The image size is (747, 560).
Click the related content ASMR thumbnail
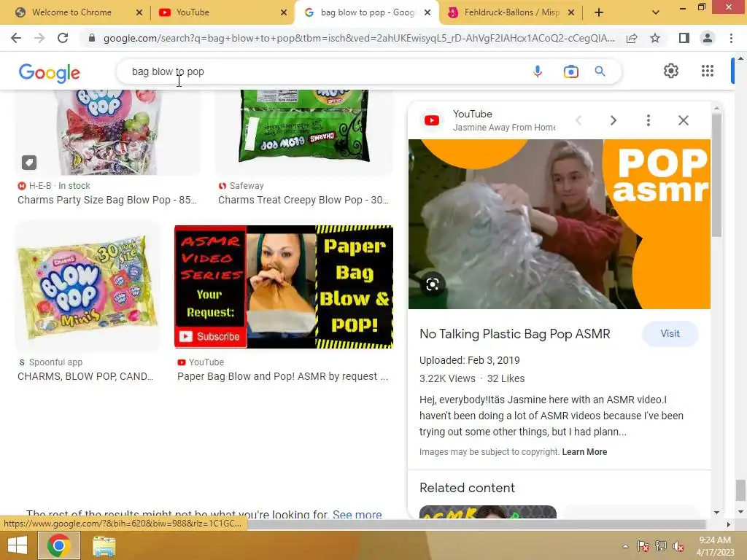(488, 513)
